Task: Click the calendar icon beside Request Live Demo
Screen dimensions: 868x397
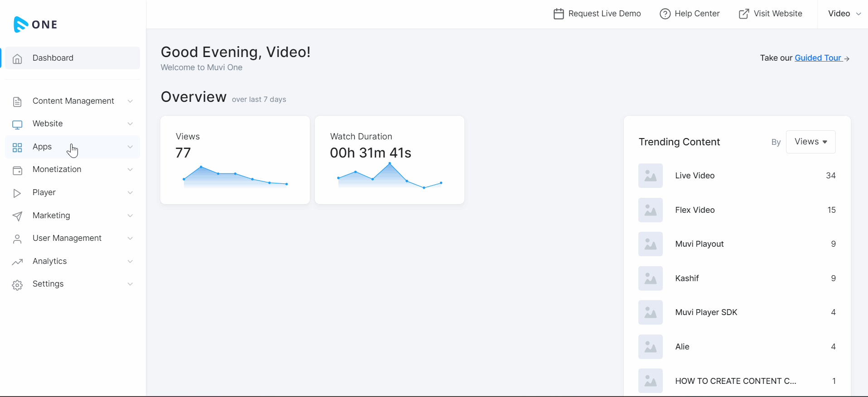Action: coord(559,14)
